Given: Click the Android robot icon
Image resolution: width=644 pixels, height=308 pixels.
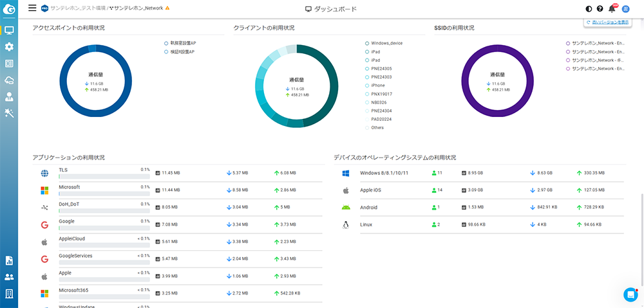Looking at the screenshot, I should pyautogui.click(x=345, y=208).
